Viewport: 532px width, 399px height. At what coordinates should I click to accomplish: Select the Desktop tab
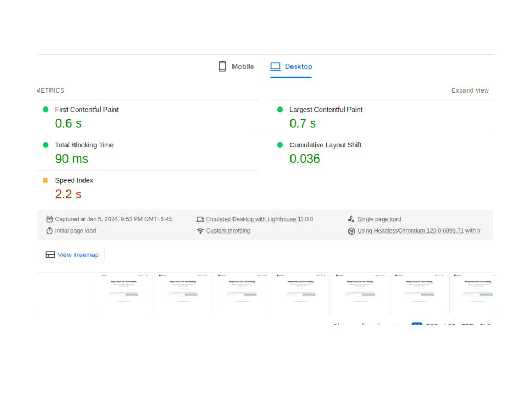(291, 66)
